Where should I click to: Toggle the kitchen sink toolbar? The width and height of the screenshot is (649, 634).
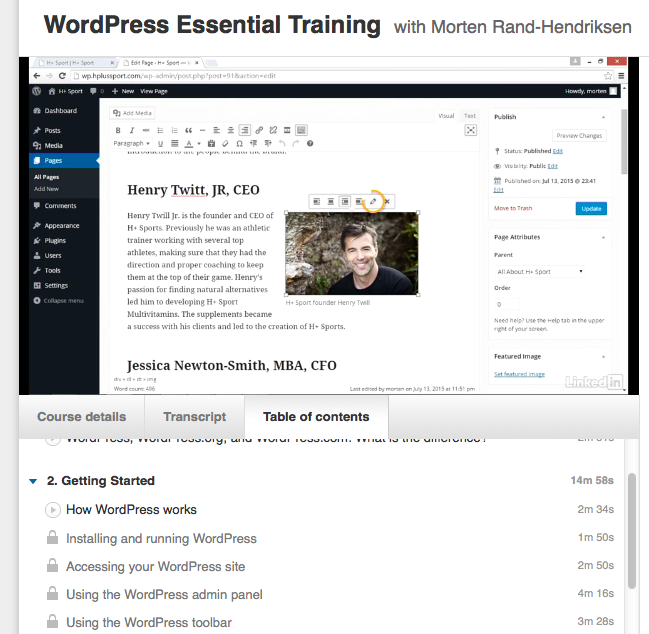click(301, 130)
